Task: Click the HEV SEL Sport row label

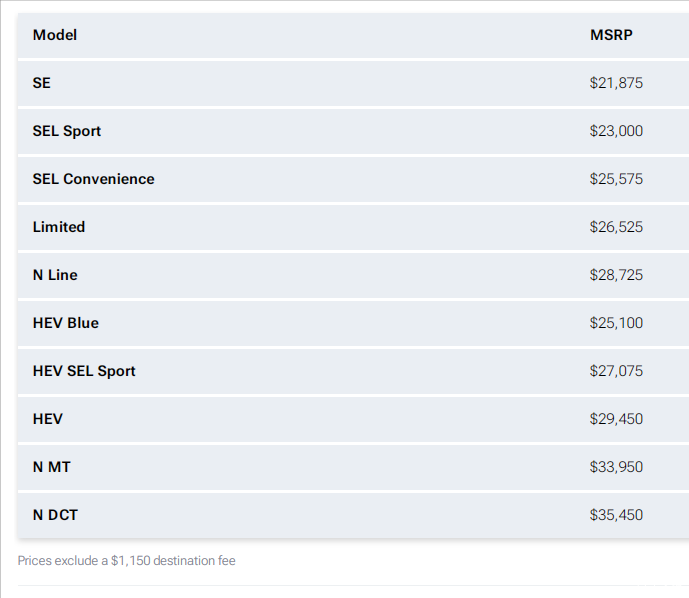Action: tap(84, 371)
